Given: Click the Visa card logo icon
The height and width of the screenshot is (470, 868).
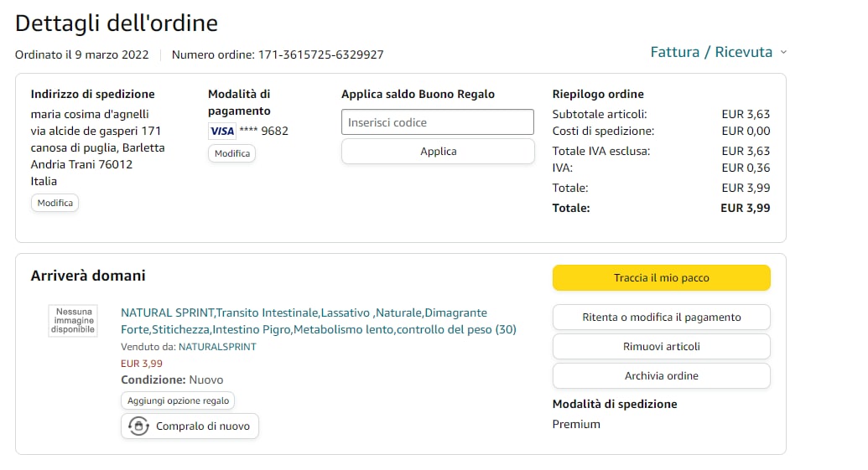Looking at the screenshot, I should [221, 131].
